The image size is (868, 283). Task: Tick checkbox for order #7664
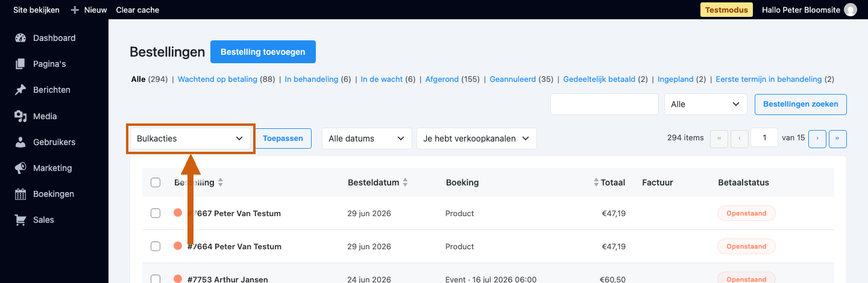[156, 246]
